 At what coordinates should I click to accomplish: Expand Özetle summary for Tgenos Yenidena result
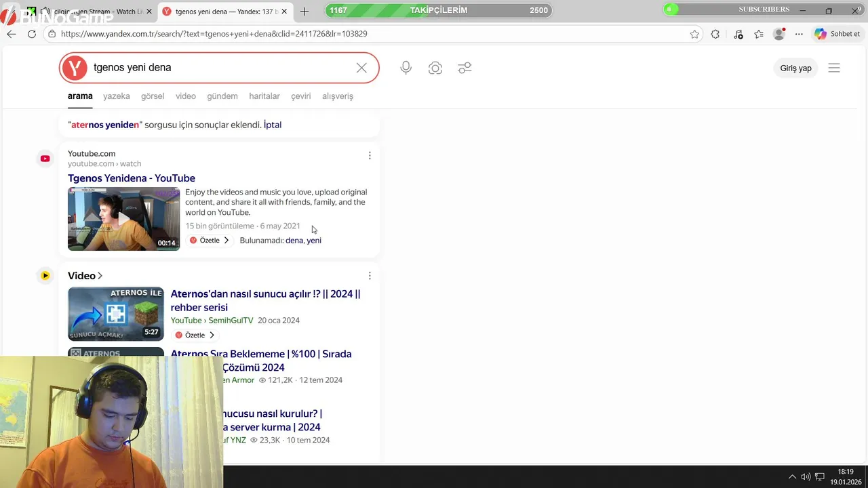point(210,241)
